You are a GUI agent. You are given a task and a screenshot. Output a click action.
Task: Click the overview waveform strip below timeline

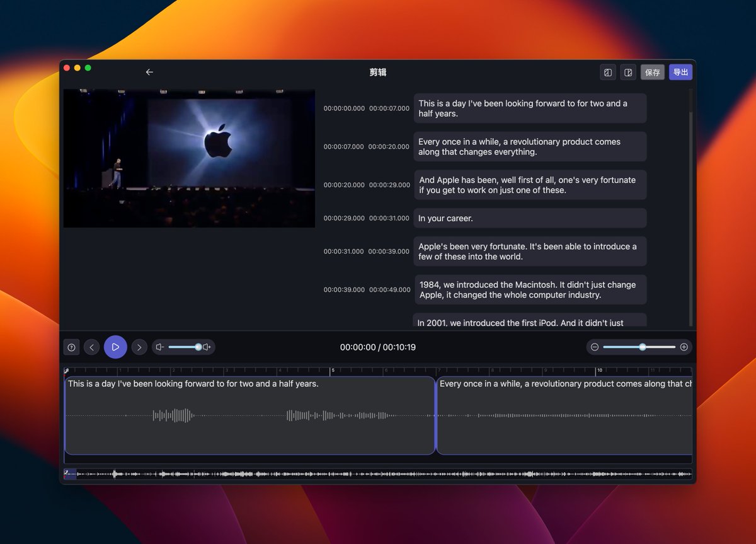coord(378,474)
